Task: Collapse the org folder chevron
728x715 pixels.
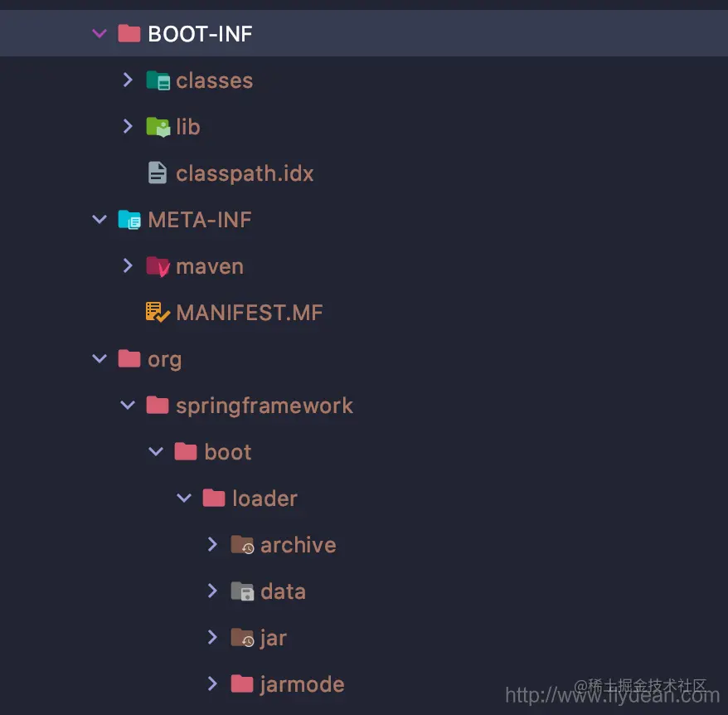Action: [x=99, y=358]
